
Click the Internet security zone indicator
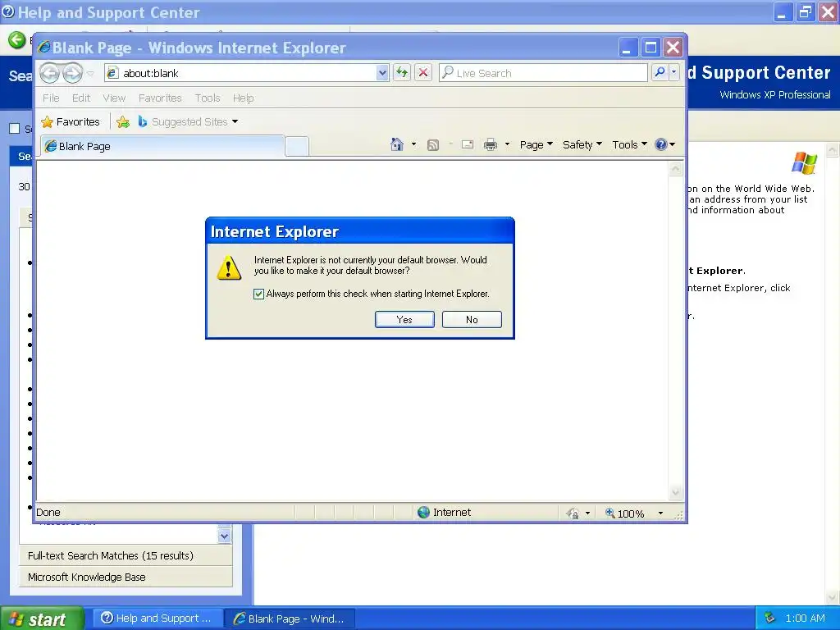444,513
